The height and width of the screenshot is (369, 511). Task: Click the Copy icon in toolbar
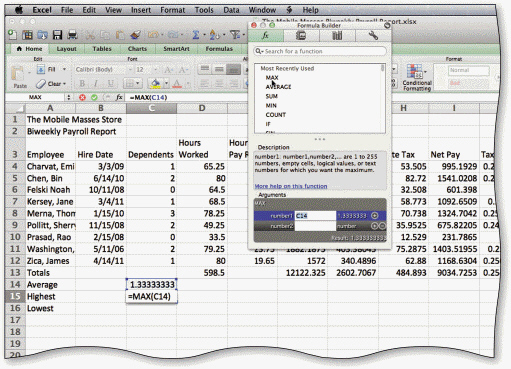[105, 35]
